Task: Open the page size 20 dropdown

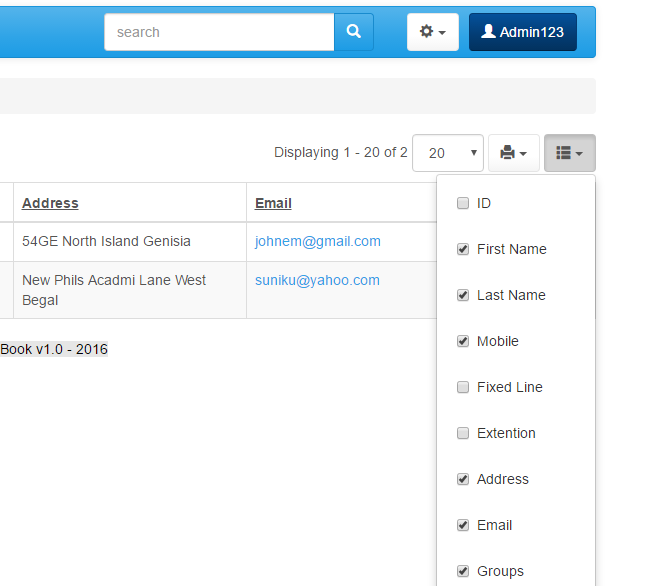Action: pyautogui.click(x=447, y=153)
